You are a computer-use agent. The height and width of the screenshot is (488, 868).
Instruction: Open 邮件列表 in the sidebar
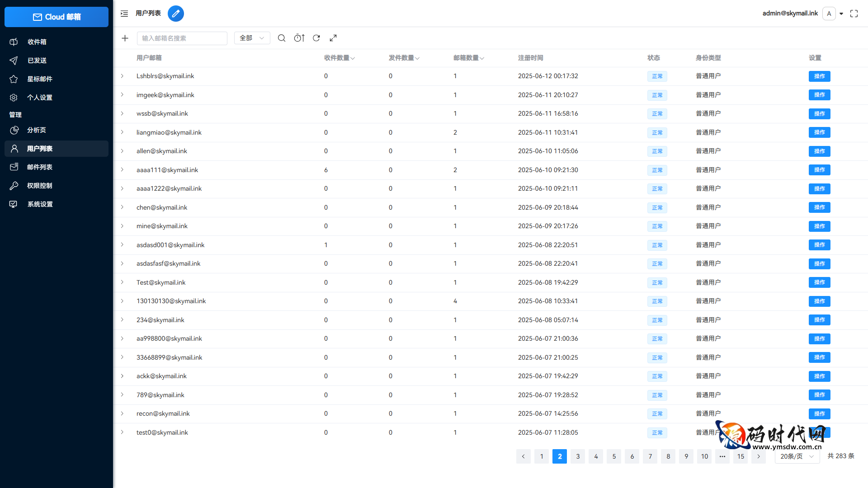(x=40, y=167)
